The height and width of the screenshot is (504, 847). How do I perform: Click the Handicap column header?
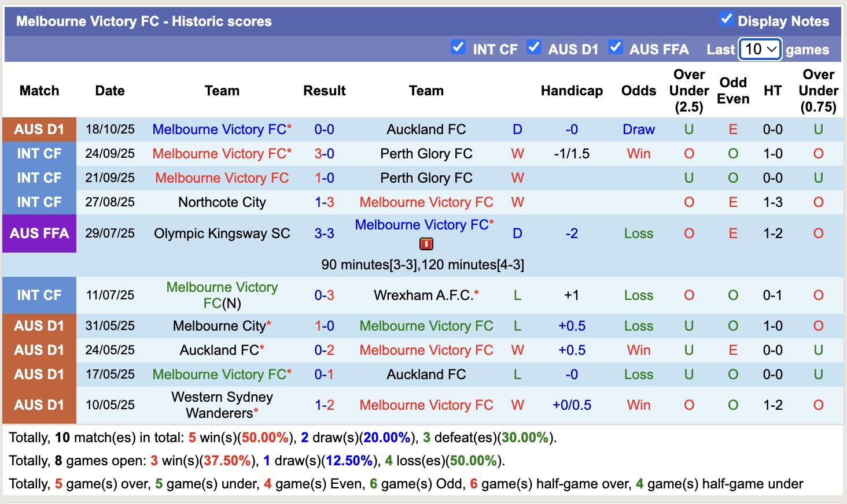pyautogui.click(x=572, y=91)
